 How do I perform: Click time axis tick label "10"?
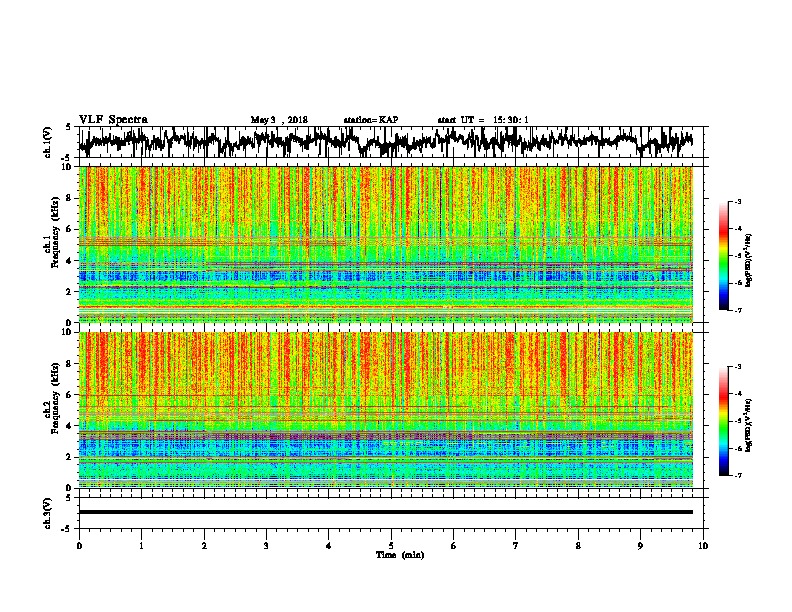coord(703,546)
